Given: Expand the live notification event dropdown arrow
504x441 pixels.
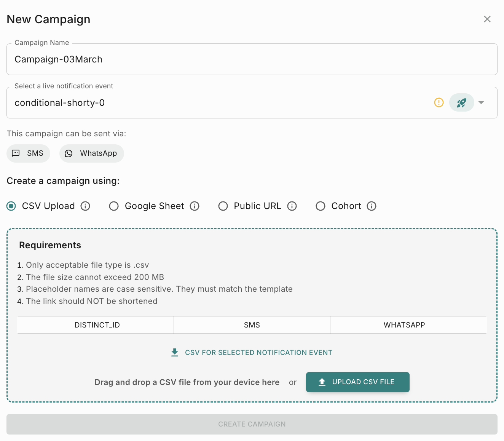Looking at the screenshot, I should 481,103.
